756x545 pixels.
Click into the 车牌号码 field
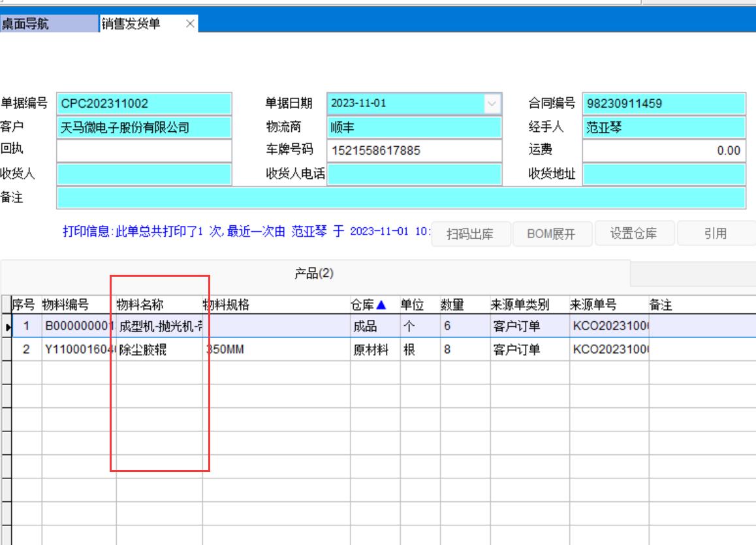pos(414,151)
